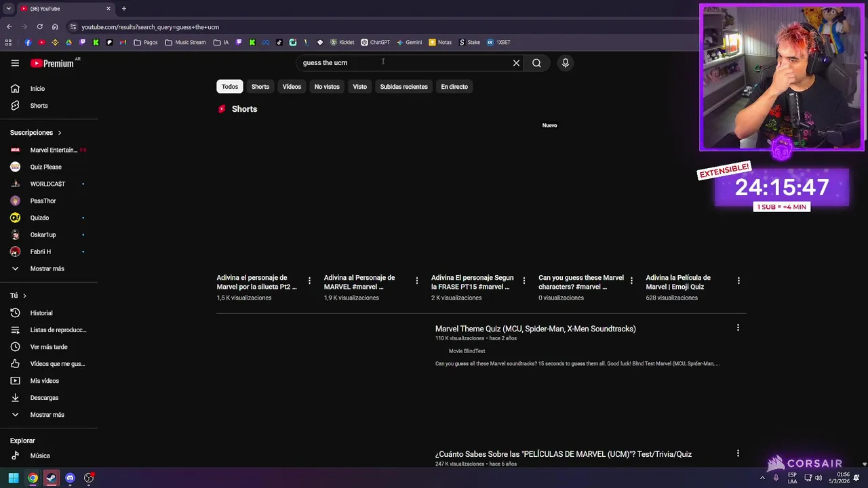Screen dimensions: 868x488
Task: Expand the Tú section chevron
Action: (25, 296)
